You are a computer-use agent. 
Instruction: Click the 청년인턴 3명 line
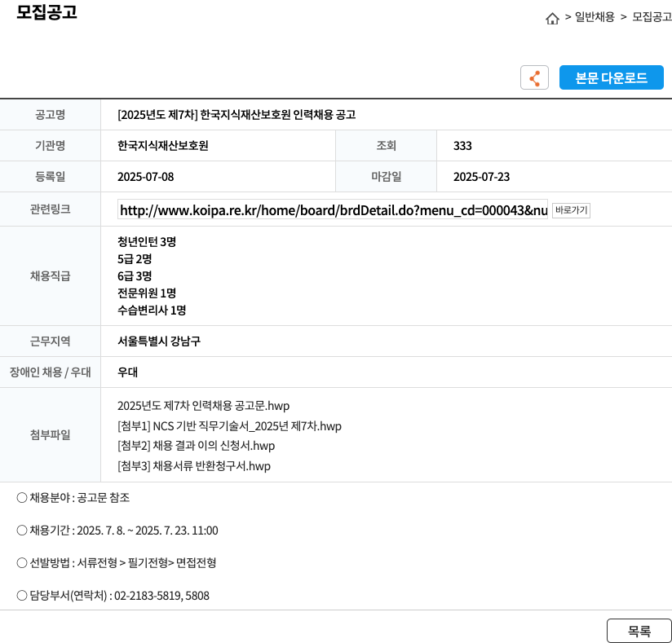coord(147,241)
